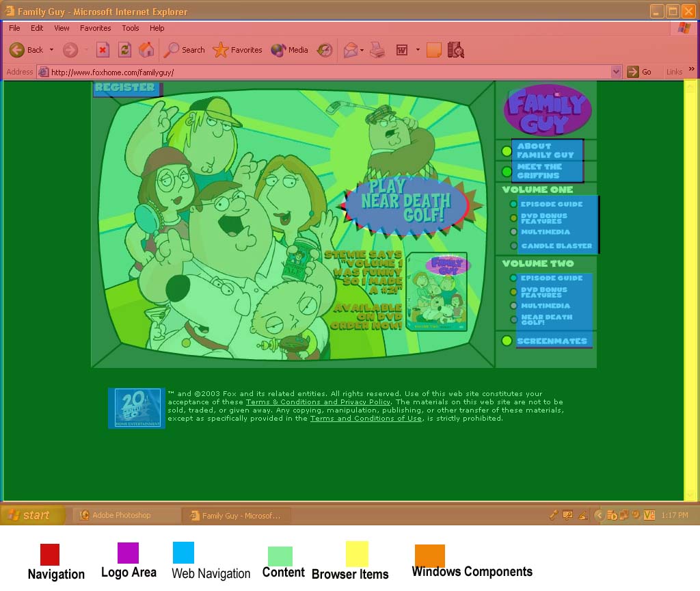Open the View menu
The image size is (700, 591).
tap(62, 28)
